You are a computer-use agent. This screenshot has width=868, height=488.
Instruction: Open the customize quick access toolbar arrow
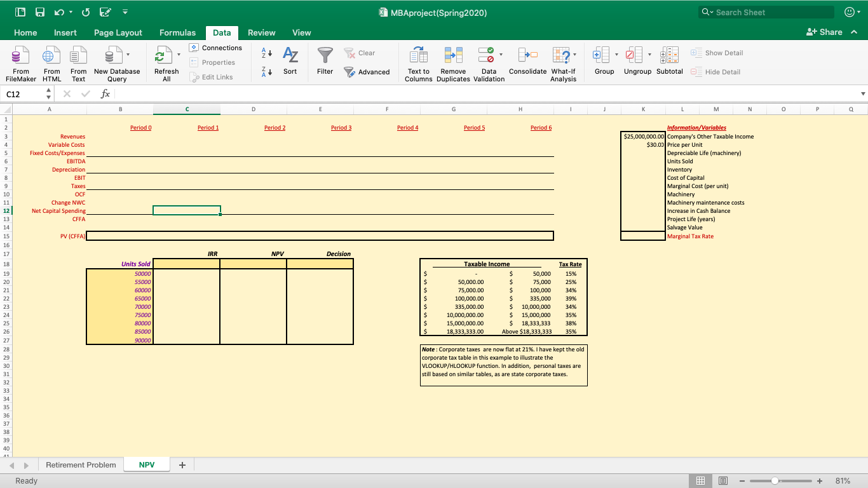[125, 12]
